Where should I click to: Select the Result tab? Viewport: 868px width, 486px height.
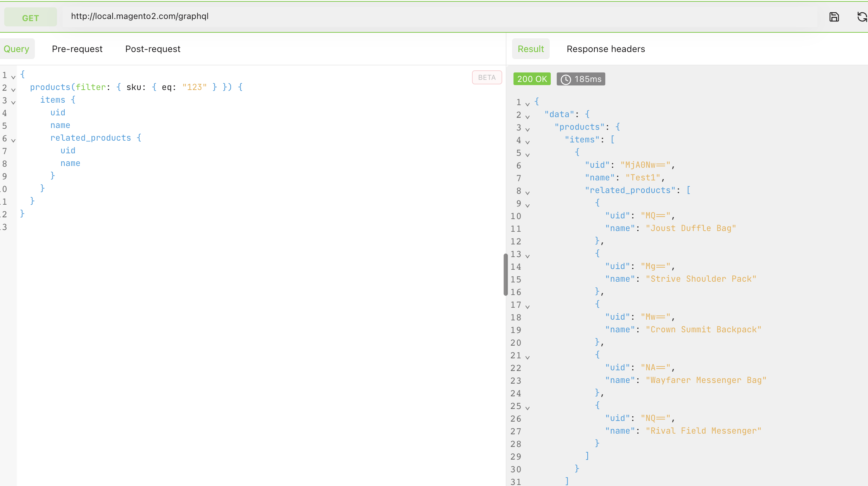530,49
